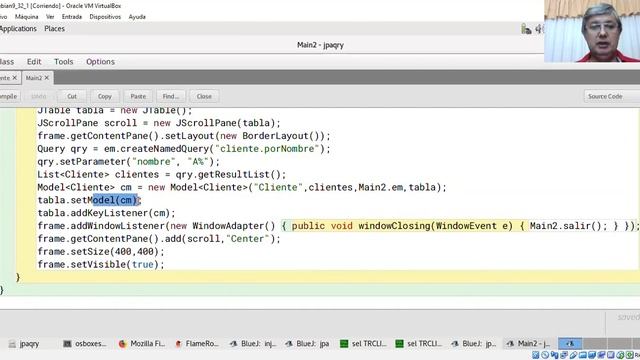Select the Main2 - j... taskbar entry
The image size is (640, 360).
click(x=528, y=344)
